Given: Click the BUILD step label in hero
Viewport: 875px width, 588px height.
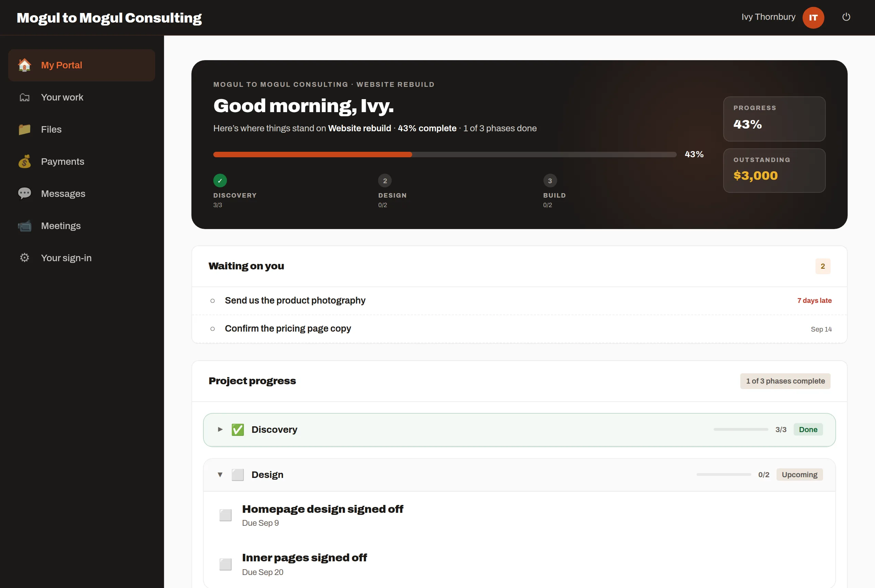Looking at the screenshot, I should (554, 196).
